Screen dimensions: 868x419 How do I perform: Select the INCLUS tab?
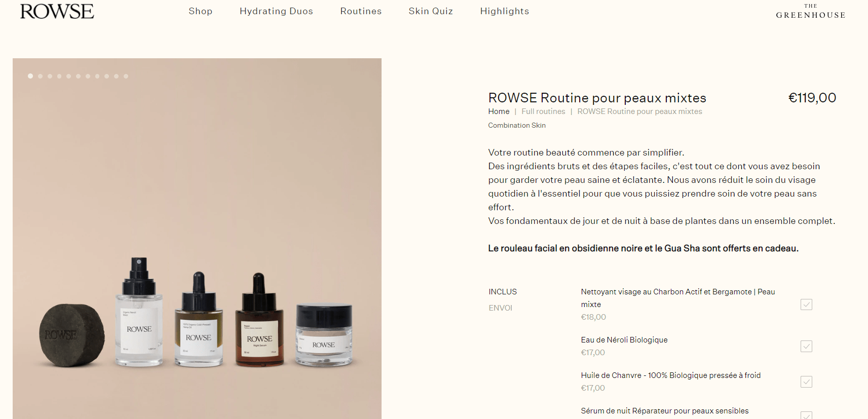click(503, 292)
